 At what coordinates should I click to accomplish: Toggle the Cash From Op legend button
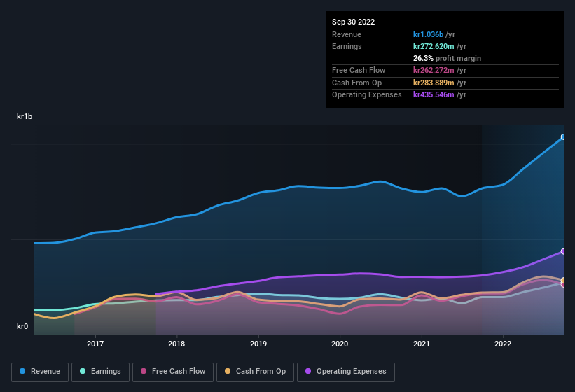pyautogui.click(x=255, y=372)
